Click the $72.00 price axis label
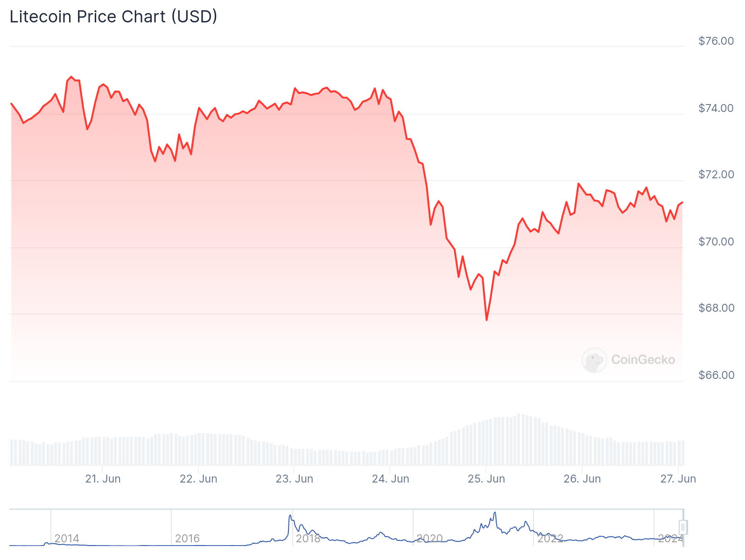The width and height of the screenshot is (745, 560). [716, 175]
